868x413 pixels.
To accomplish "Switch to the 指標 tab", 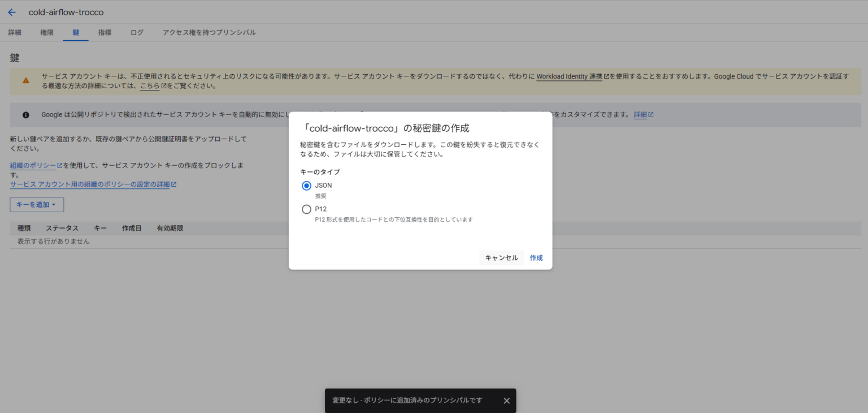I will 105,32.
